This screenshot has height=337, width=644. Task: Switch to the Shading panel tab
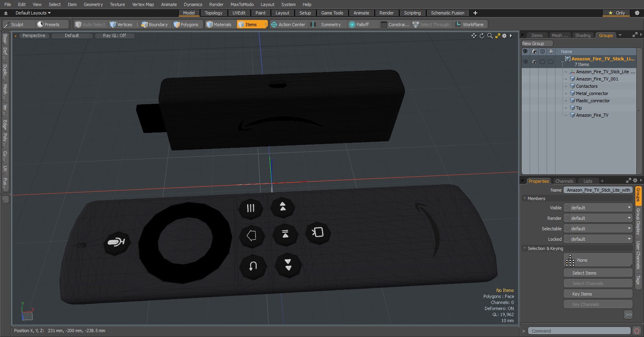583,35
